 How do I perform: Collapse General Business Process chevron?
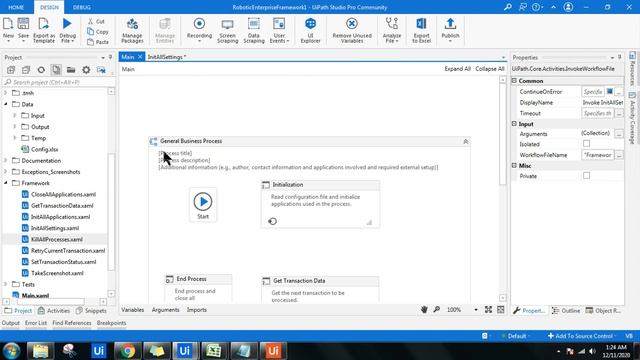click(x=465, y=142)
